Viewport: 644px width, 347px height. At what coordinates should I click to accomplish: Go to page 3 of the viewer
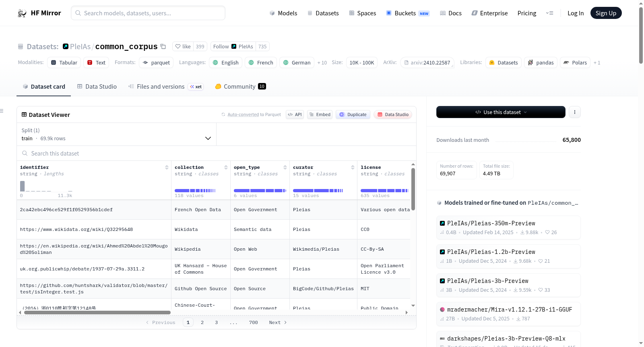216,322
